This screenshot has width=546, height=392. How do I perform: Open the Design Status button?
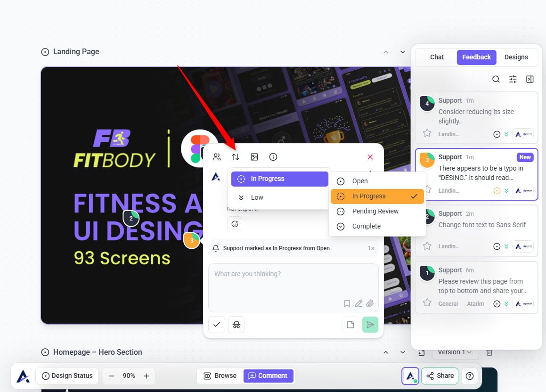tap(67, 376)
